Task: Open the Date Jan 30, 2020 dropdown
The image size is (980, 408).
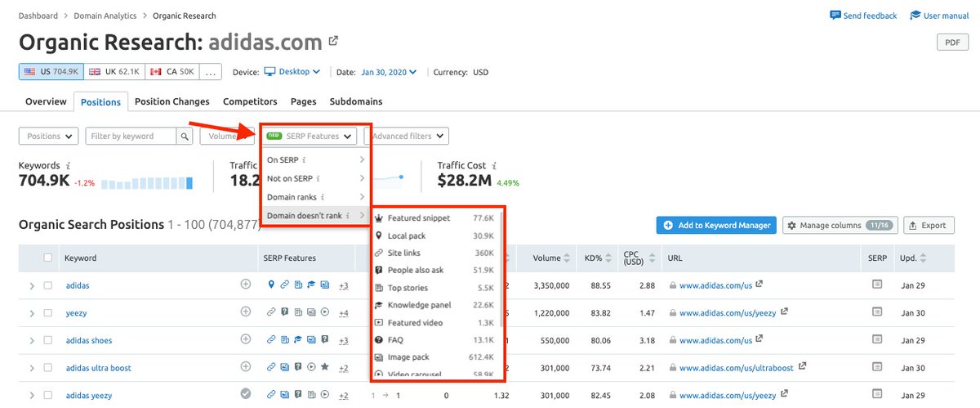Action: (x=389, y=72)
